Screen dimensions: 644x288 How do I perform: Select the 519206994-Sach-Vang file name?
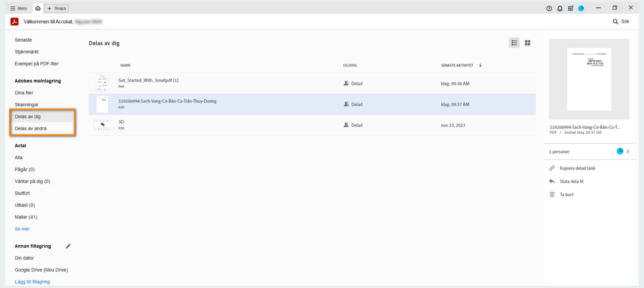tap(167, 101)
